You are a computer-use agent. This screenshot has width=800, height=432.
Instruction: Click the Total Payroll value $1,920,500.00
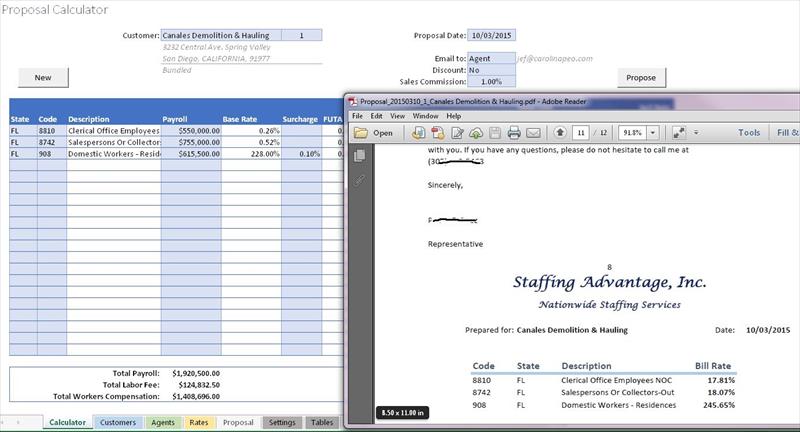pyautogui.click(x=196, y=373)
